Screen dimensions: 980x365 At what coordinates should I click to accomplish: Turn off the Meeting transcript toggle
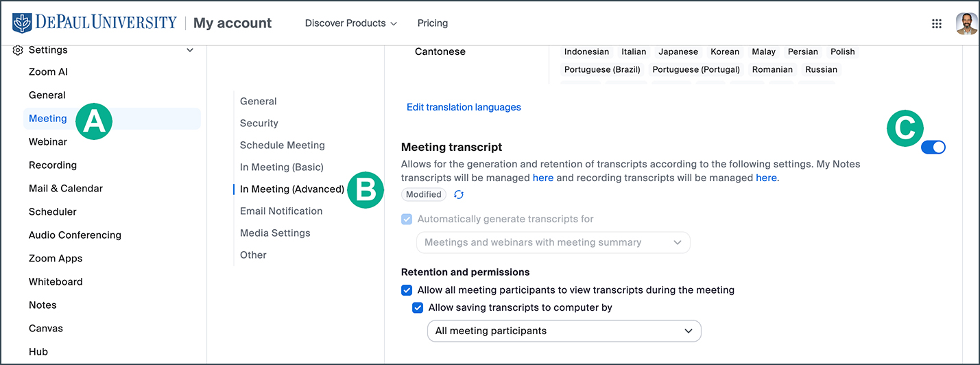933,147
